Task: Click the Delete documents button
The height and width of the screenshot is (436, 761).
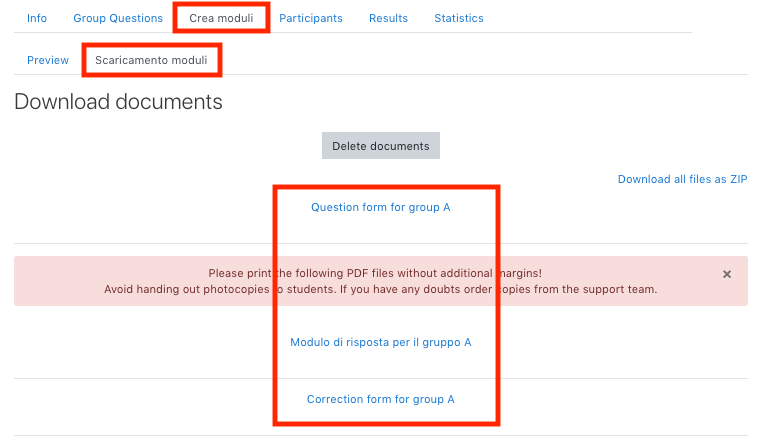Action: click(381, 146)
